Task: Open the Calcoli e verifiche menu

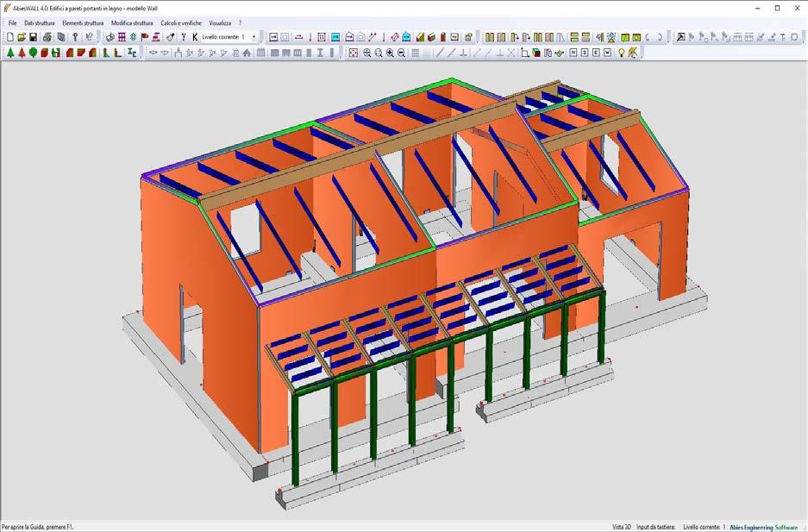Action: coord(181,23)
